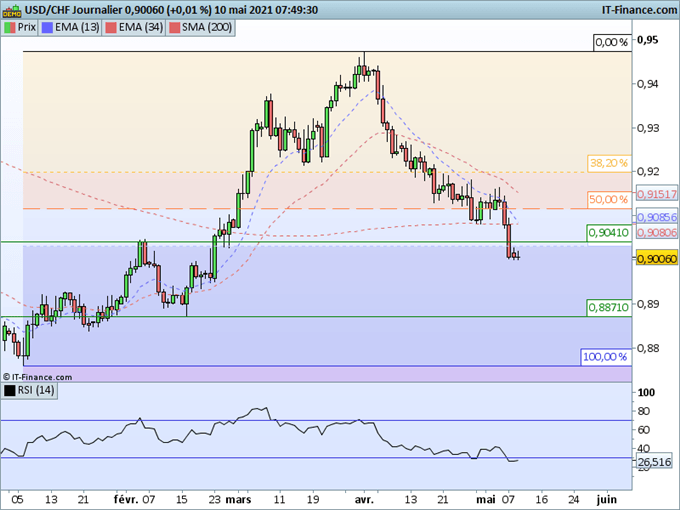The height and width of the screenshot is (510, 680).
Task: Click the SMA value tag 0,91517
Action: coord(657,194)
